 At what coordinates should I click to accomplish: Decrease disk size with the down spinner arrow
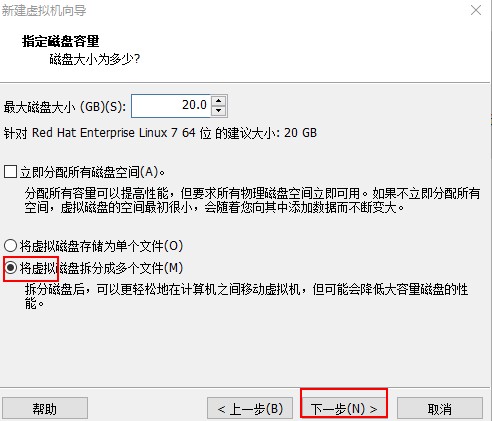click(219, 111)
